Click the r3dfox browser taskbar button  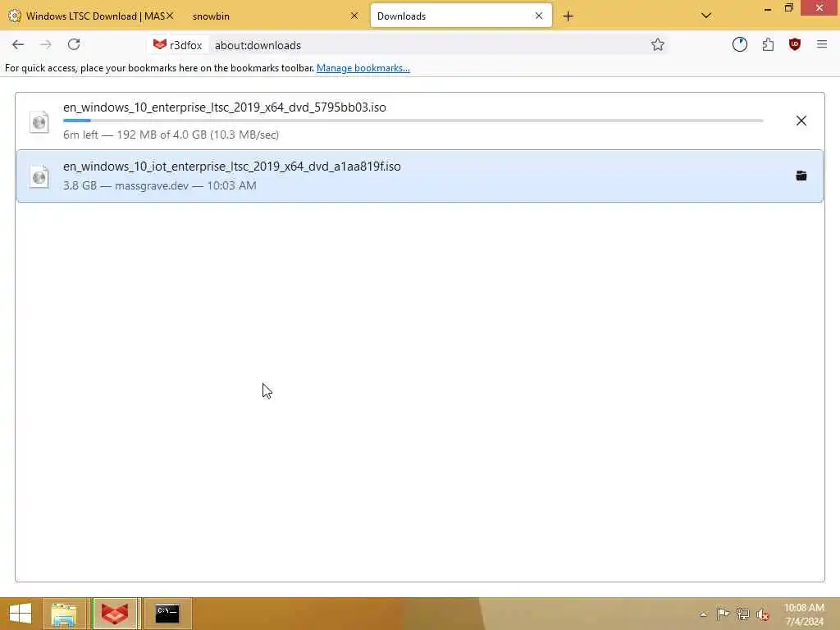tap(115, 614)
